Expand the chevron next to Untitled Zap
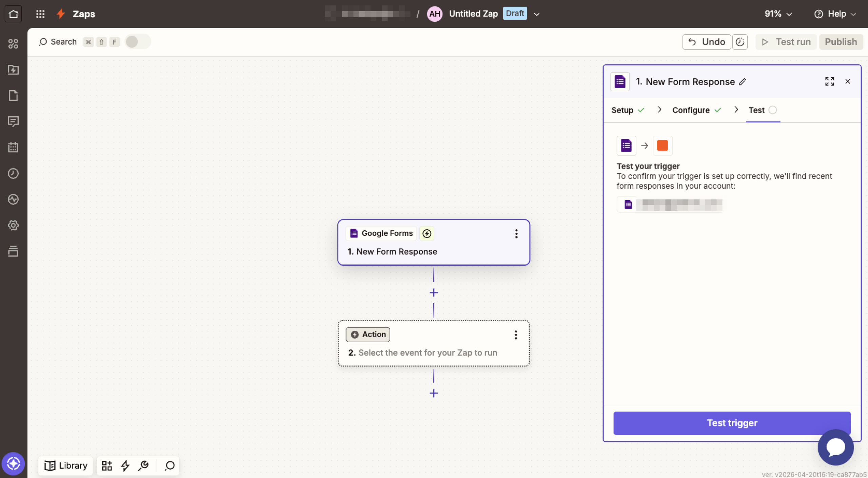 (536, 14)
